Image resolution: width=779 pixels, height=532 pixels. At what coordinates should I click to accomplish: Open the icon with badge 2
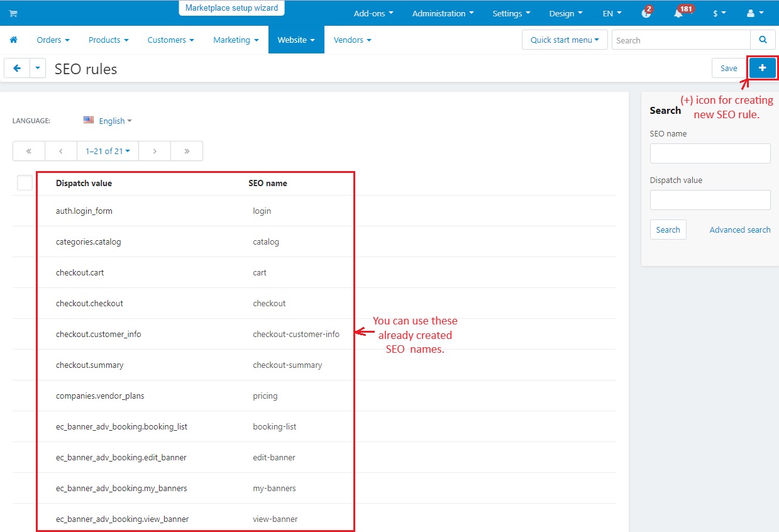[646, 13]
